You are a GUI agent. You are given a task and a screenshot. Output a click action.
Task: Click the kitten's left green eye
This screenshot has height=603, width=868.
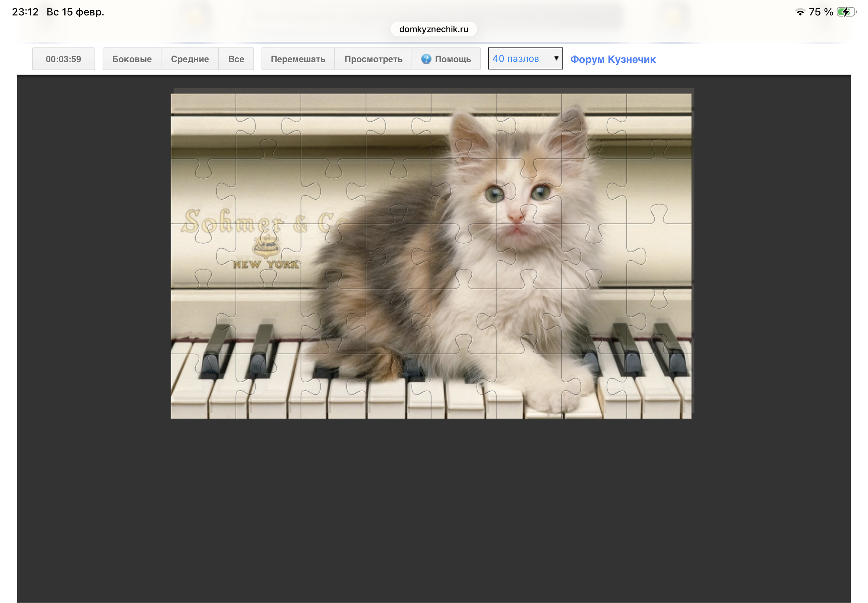(495, 194)
